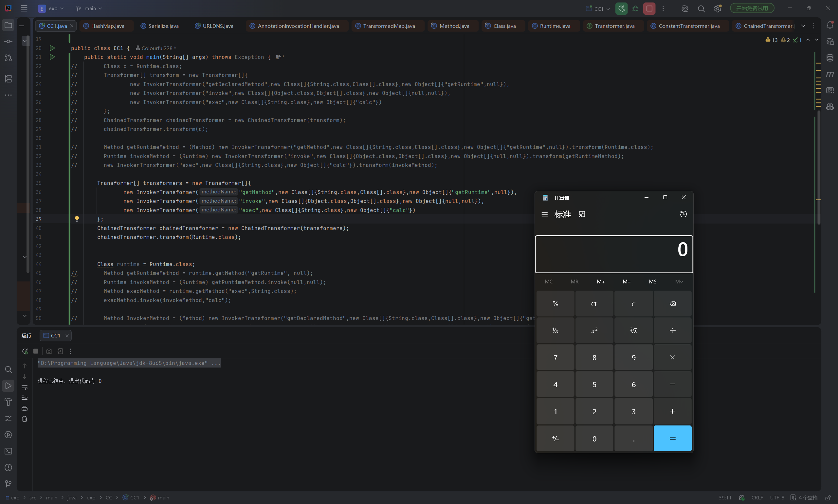Open IDE settings gear icon
This screenshot has height=504, width=838.
[x=718, y=9]
